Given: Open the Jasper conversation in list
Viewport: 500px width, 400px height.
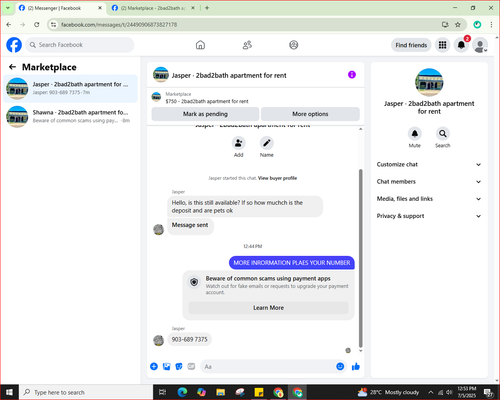Looking at the screenshot, I should click(x=70, y=88).
